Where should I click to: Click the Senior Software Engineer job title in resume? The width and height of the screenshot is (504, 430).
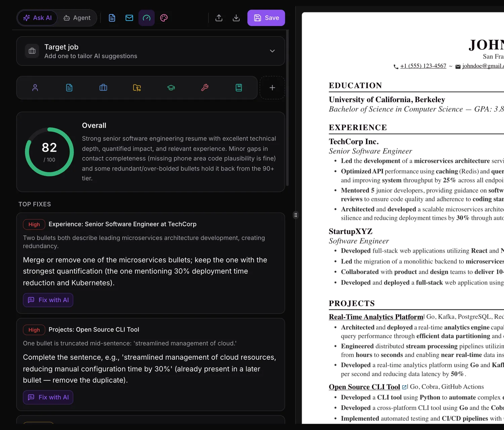coord(370,151)
